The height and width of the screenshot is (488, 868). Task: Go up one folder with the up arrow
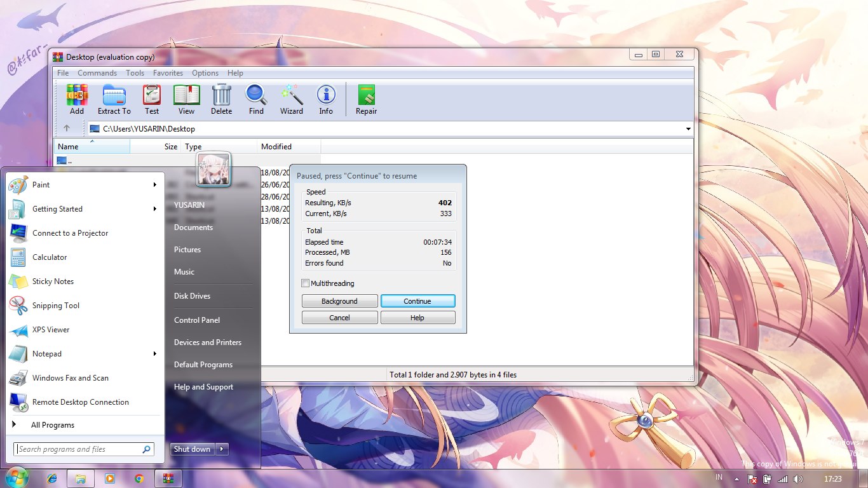(67, 128)
